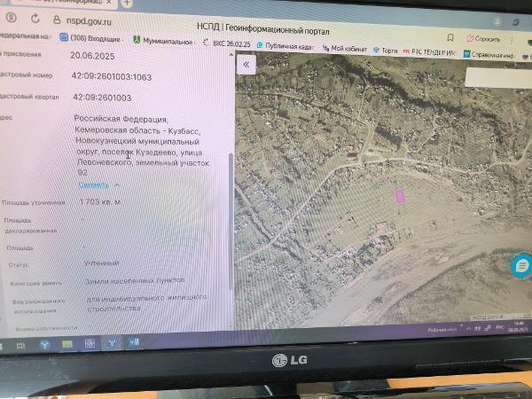
Task: Click the map search field at top right
Action: tap(498, 78)
